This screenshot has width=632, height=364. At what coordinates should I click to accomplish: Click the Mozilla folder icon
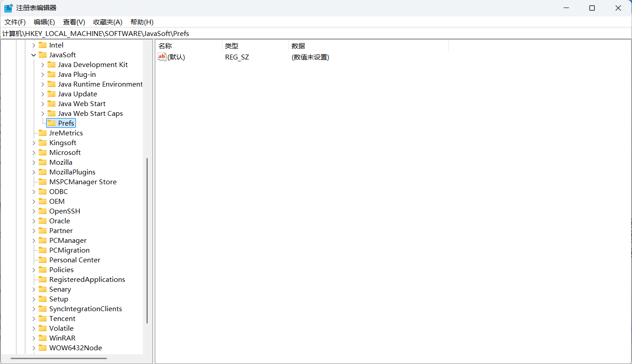pos(43,162)
